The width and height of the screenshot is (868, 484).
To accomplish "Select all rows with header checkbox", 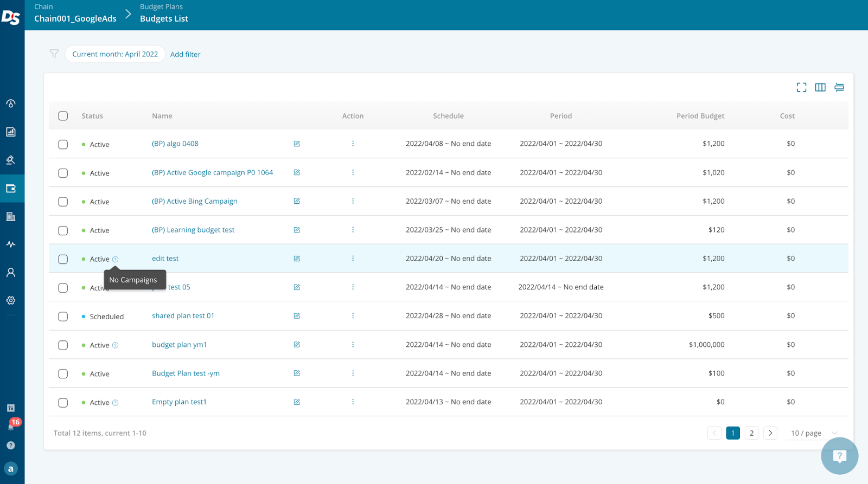I will point(63,116).
